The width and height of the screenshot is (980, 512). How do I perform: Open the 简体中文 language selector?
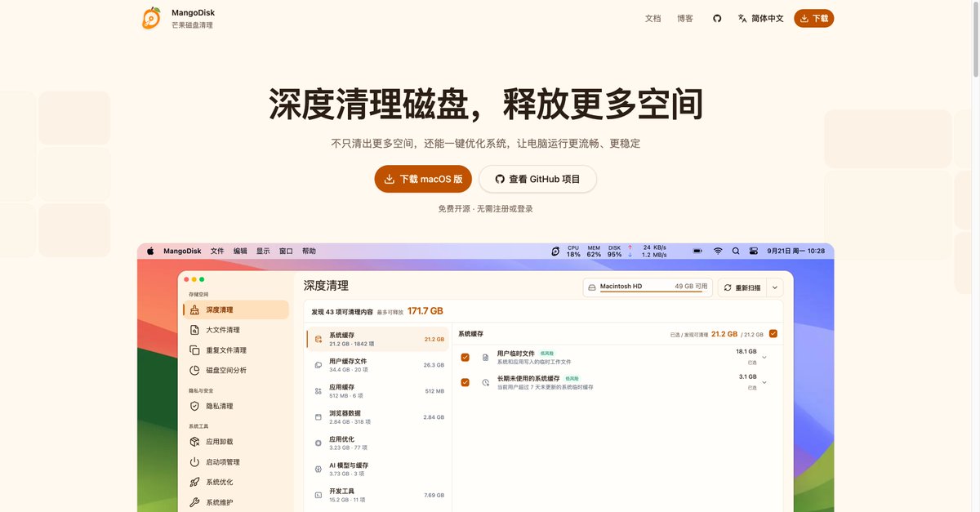[760, 18]
